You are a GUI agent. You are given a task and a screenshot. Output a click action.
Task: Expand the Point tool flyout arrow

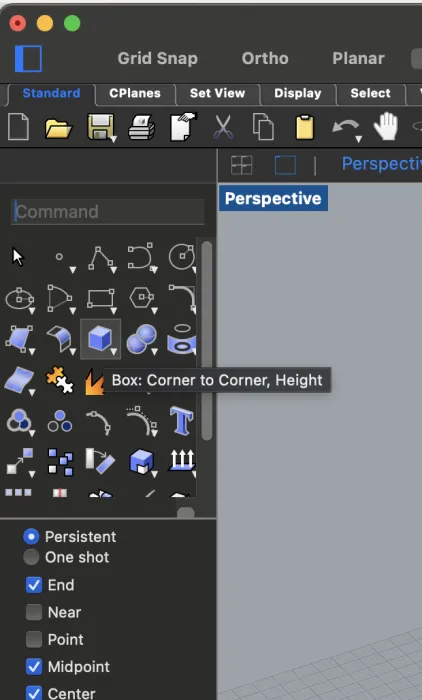[73, 270]
